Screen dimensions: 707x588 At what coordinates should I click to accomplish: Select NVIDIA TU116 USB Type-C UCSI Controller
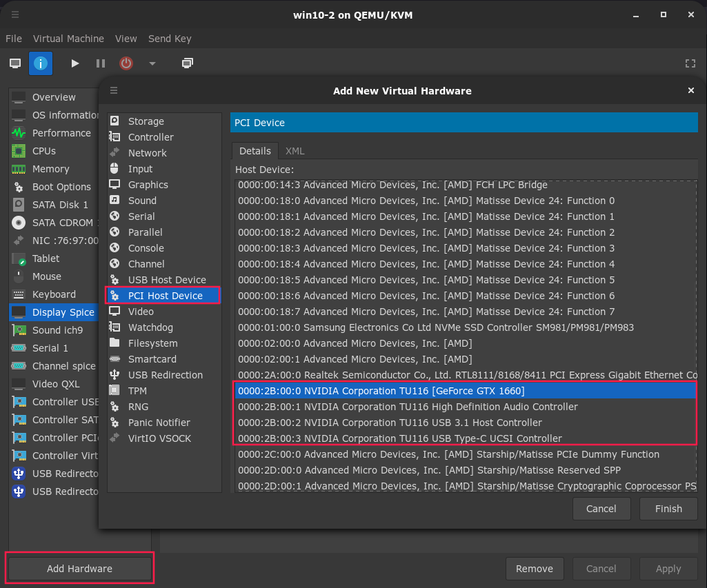coord(466,438)
